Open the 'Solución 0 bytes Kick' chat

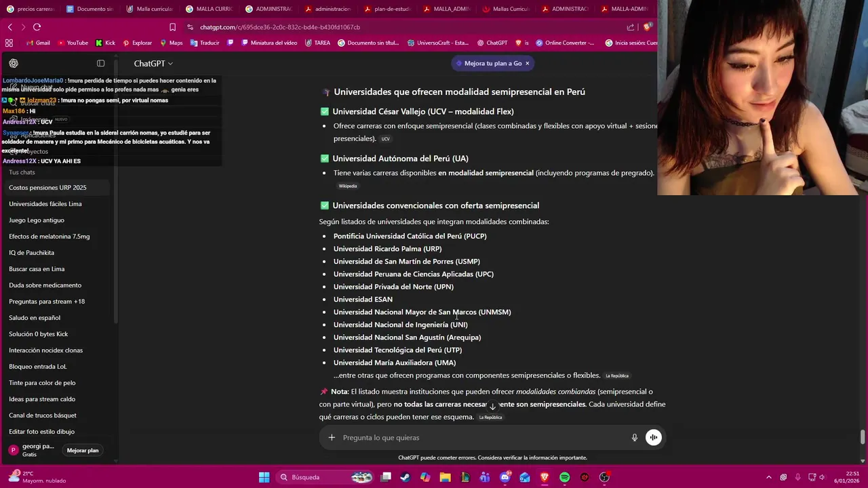(x=57, y=333)
